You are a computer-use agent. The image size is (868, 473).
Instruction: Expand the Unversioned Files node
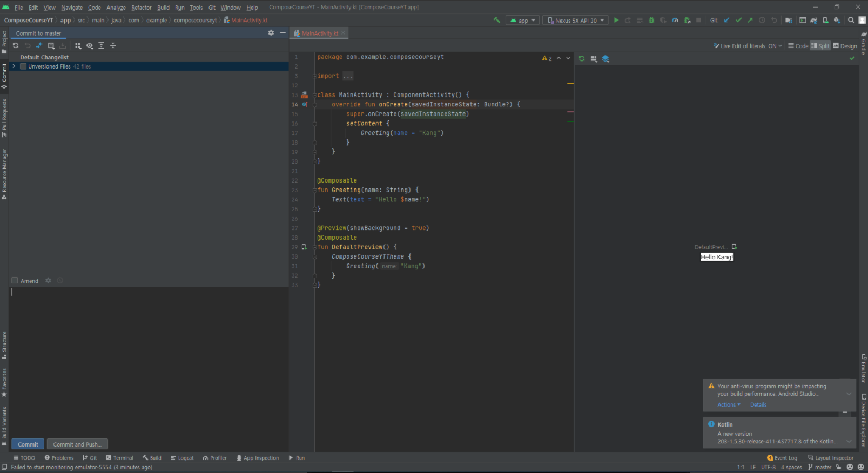coord(14,66)
